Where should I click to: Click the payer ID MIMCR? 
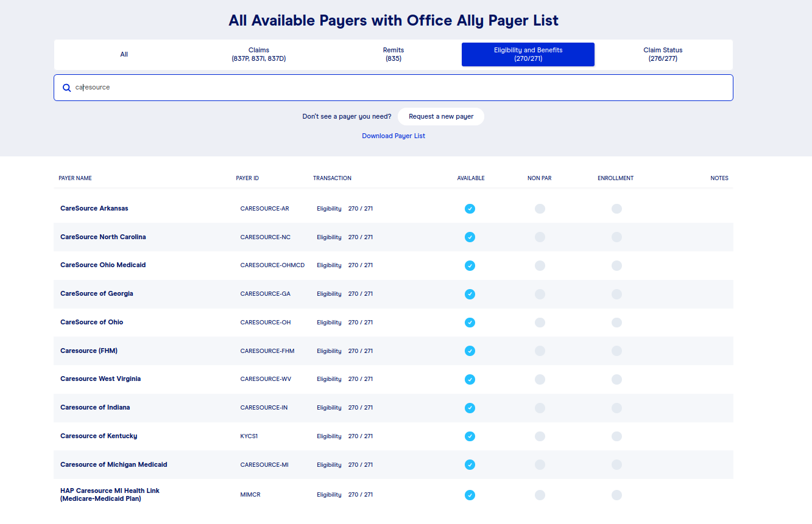pyautogui.click(x=250, y=495)
